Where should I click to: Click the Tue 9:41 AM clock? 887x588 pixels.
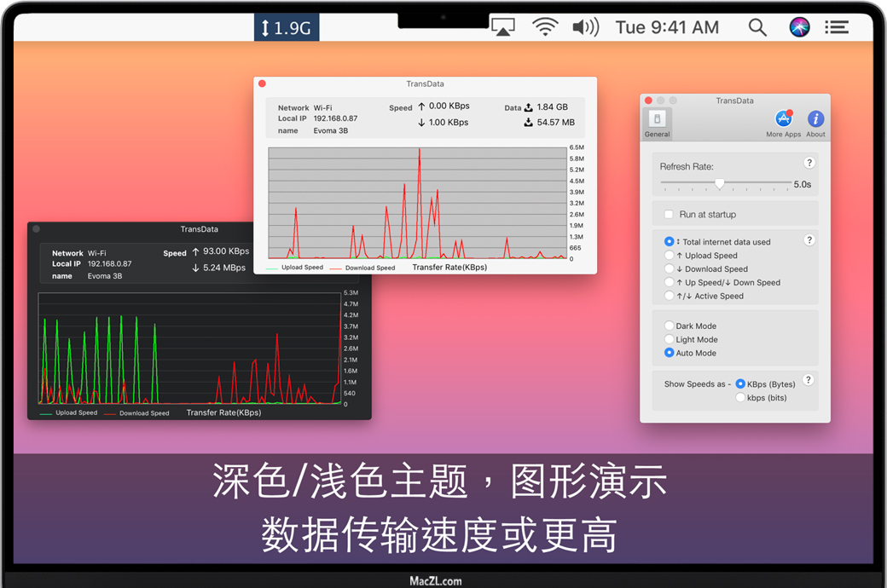(667, 27)
